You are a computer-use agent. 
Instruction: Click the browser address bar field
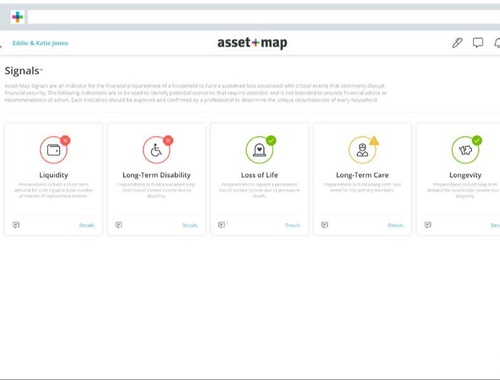(264, 17)
